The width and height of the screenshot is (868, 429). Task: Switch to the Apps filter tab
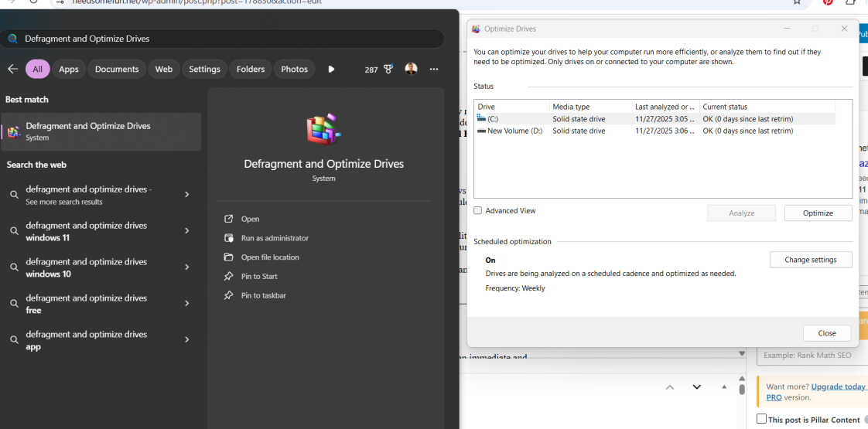click(69, 69)
